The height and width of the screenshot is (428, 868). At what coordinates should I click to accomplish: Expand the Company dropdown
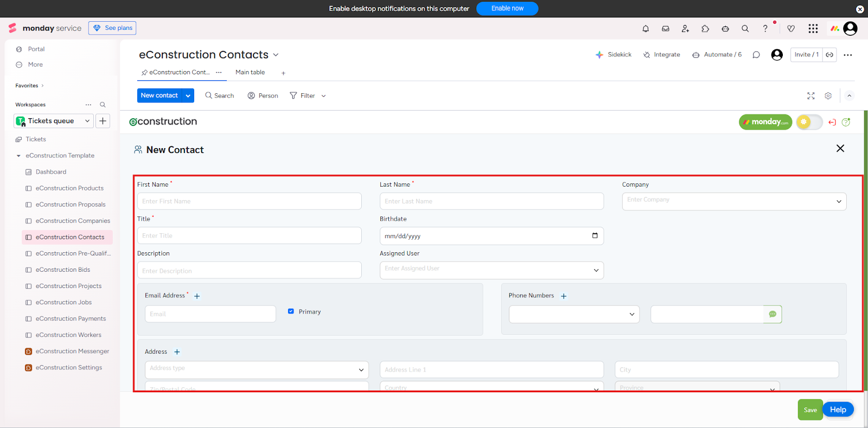pos(838,201)
